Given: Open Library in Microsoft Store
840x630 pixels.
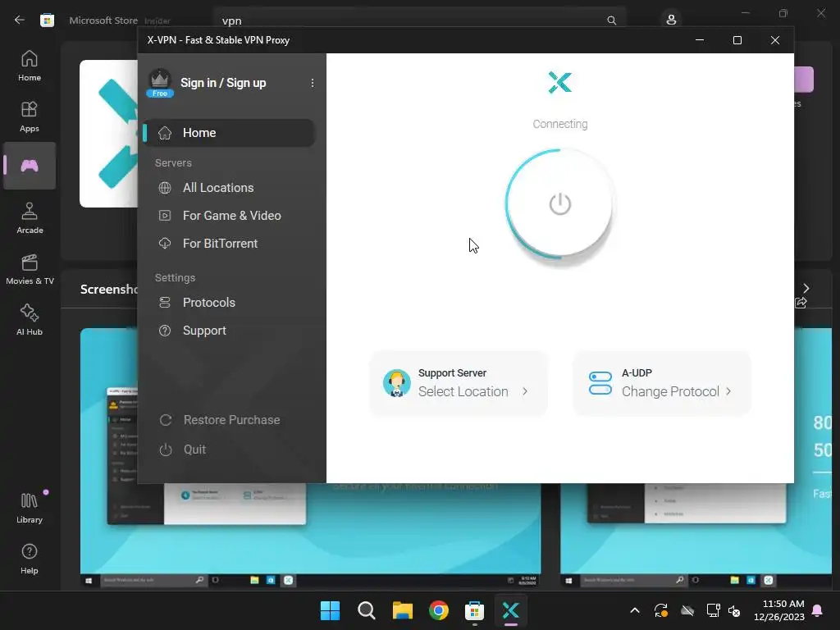Looking at the screenshot, I should [x=30, y=508].
